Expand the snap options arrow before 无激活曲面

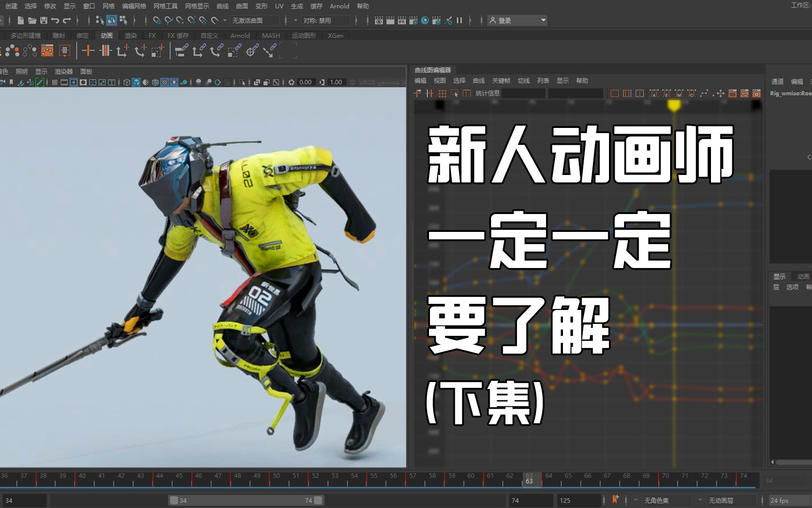click(225, 20)
